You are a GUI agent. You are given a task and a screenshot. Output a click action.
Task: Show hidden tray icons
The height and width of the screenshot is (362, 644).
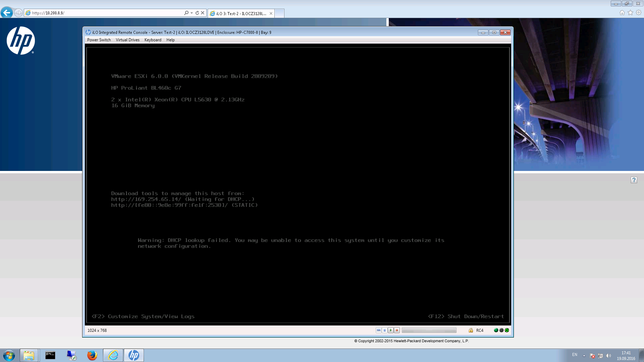tap(584, 356)
